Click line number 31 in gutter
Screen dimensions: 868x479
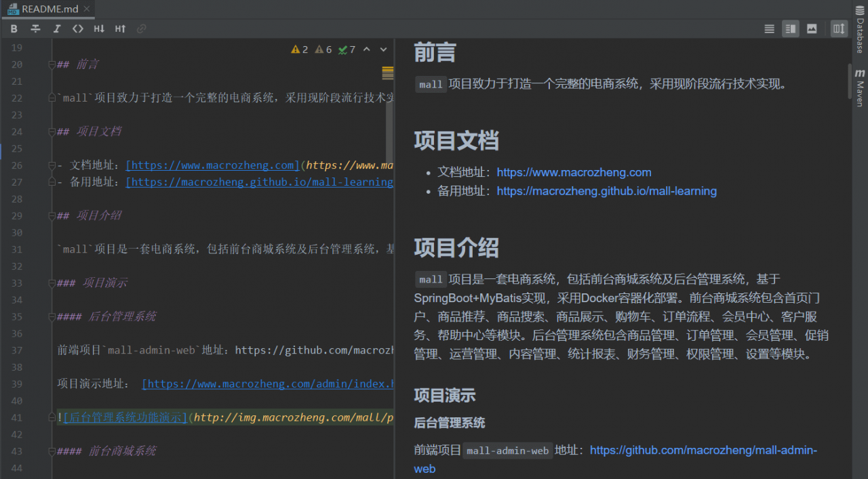[x=17, y=249]
